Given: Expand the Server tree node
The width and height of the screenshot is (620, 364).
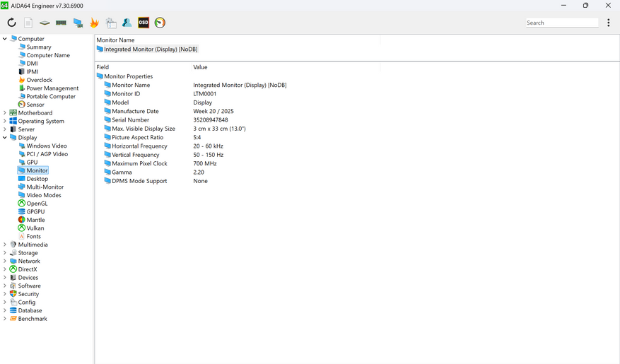Looking at the screenshot, I should tap(5, 129).
